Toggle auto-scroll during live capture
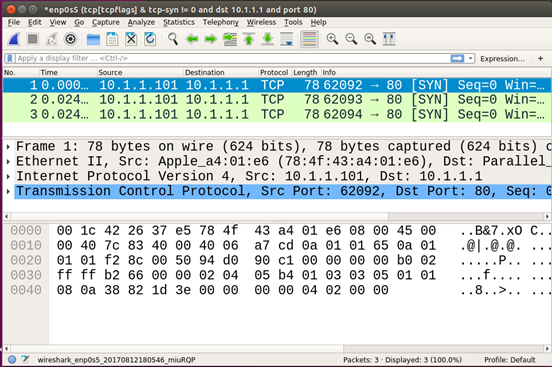 287,39
